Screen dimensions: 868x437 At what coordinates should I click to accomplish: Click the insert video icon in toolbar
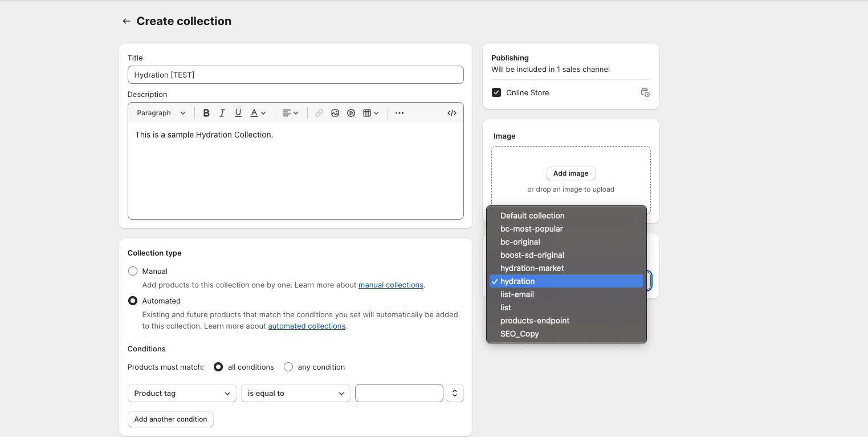pyautogui.click(x=351, y=113)
